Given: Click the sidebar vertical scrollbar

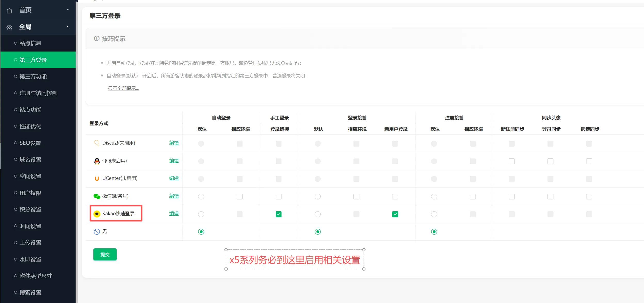Looking at the screenshot, I should point(77,152).
